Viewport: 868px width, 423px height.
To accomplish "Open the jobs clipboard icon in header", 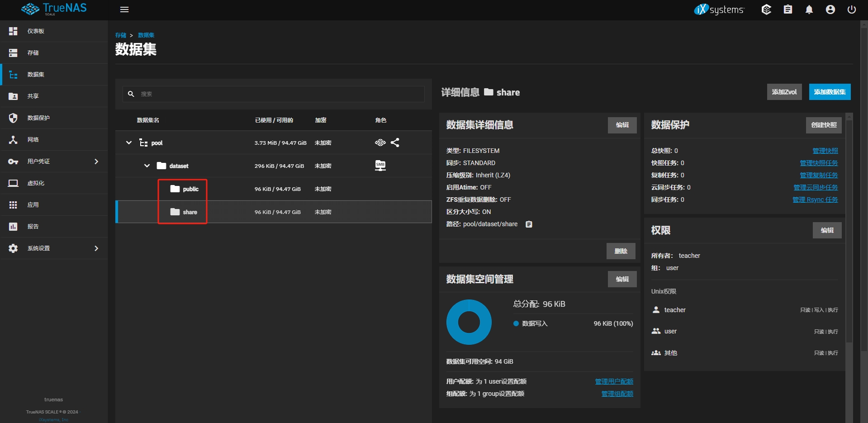I will 787,10.
